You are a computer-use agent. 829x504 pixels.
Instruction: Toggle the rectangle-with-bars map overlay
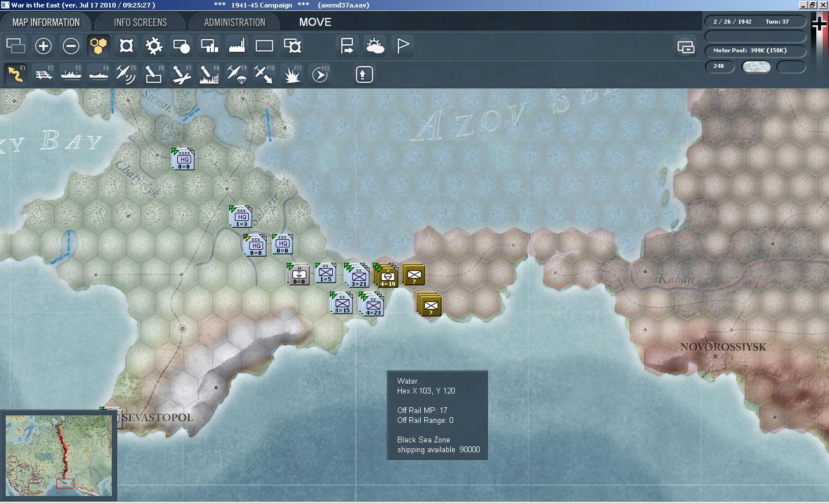209,45
